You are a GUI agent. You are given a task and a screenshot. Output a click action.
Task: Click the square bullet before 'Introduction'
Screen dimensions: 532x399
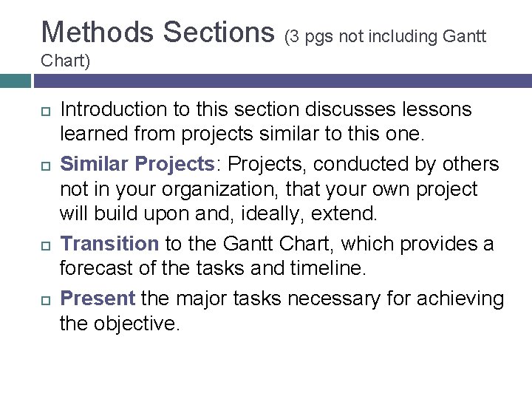pyautogui.click(x=46, y=112)
